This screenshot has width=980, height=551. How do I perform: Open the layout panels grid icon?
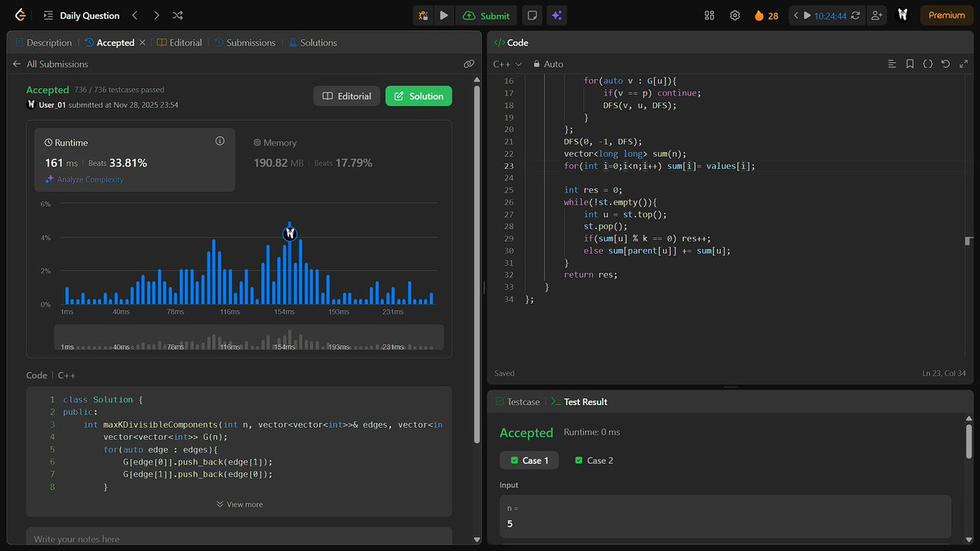tap(709, 15)
